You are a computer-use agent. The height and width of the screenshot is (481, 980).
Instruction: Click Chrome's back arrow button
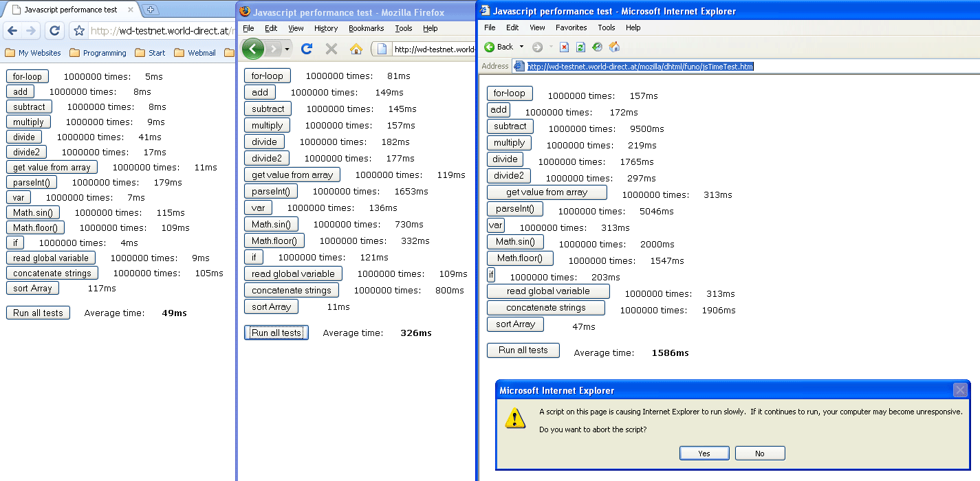point(12,31)
